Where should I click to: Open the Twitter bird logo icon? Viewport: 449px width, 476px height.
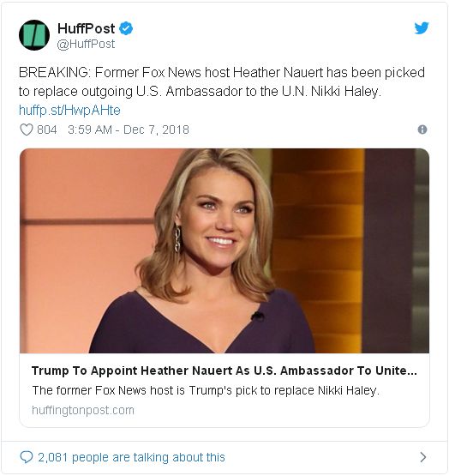point(422,28)
